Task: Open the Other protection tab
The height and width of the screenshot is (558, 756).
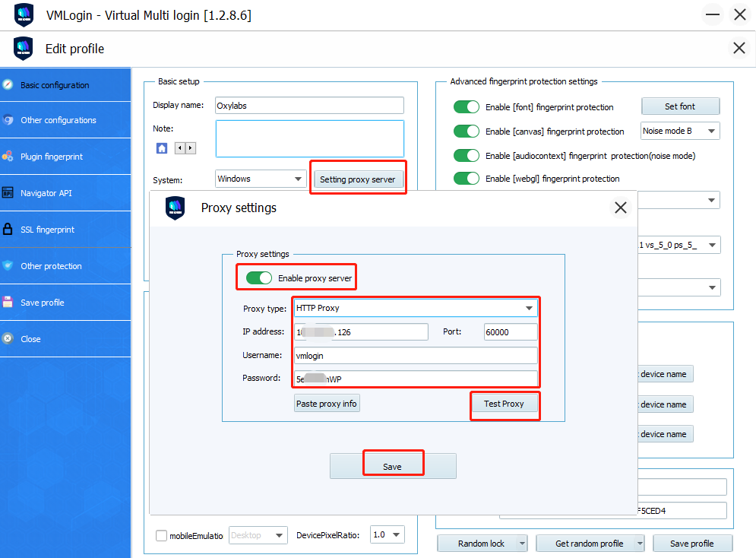Action: (x=65, y=266)
